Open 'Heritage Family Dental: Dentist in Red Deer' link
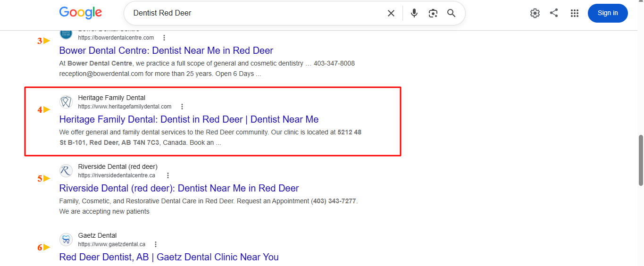This screenshot has width=644, height=266. point(189,119)
